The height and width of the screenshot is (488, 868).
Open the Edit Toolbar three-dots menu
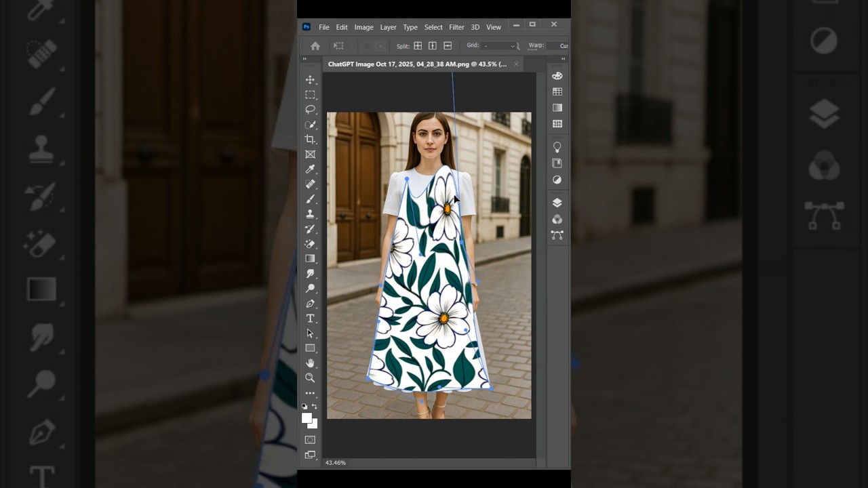click(x=310, y=393)
